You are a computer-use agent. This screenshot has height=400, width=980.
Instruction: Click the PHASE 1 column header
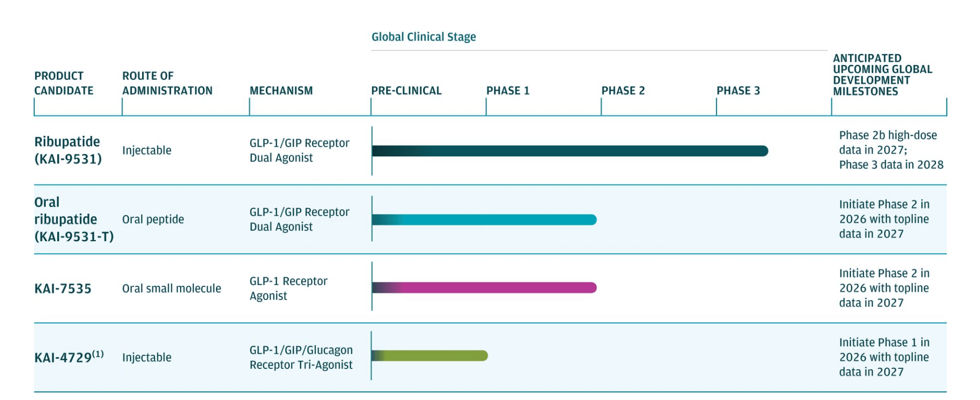click(508, 91)
